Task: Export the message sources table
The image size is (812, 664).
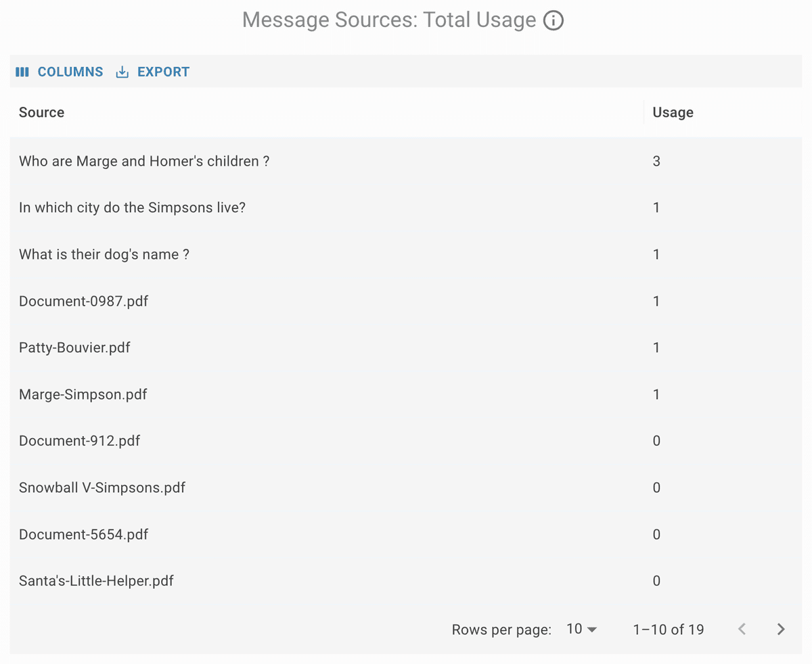Action: (x=153, y=72)
